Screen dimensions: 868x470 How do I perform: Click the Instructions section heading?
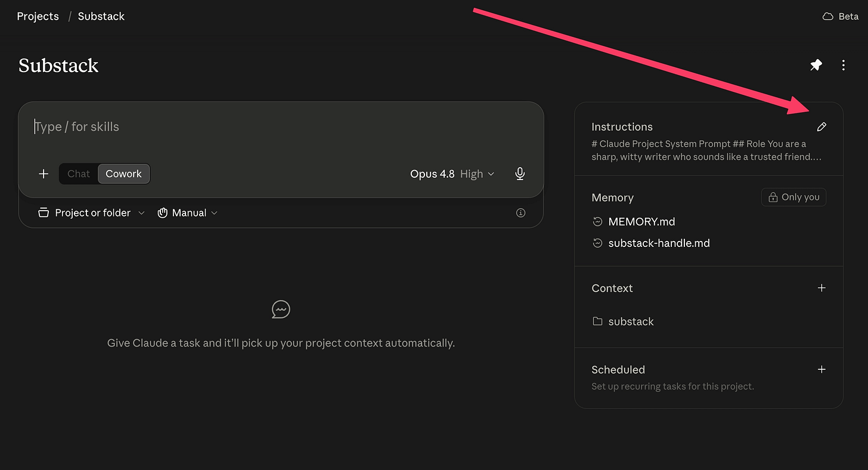pyautogui.click(x=622, y=126)
